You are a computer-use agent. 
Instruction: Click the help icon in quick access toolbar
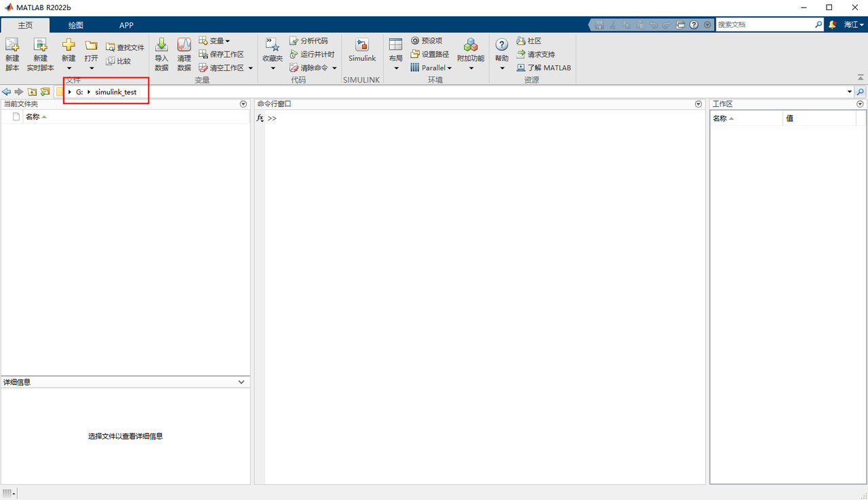694,24
